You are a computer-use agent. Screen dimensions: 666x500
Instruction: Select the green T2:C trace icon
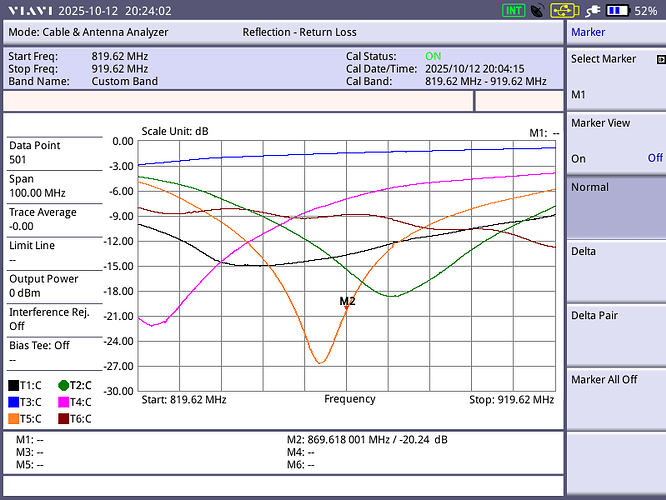pos(63,385)
